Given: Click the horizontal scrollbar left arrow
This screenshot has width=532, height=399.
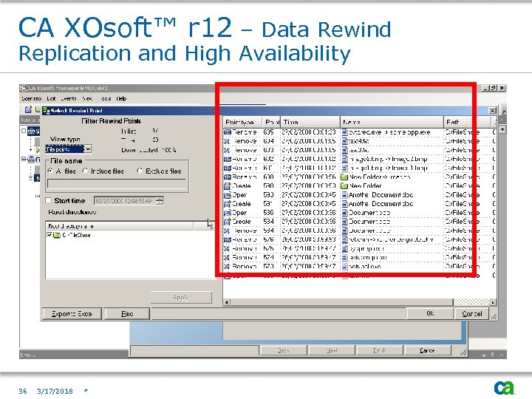Looking at the screenshot, I should [x=227, y=302].
